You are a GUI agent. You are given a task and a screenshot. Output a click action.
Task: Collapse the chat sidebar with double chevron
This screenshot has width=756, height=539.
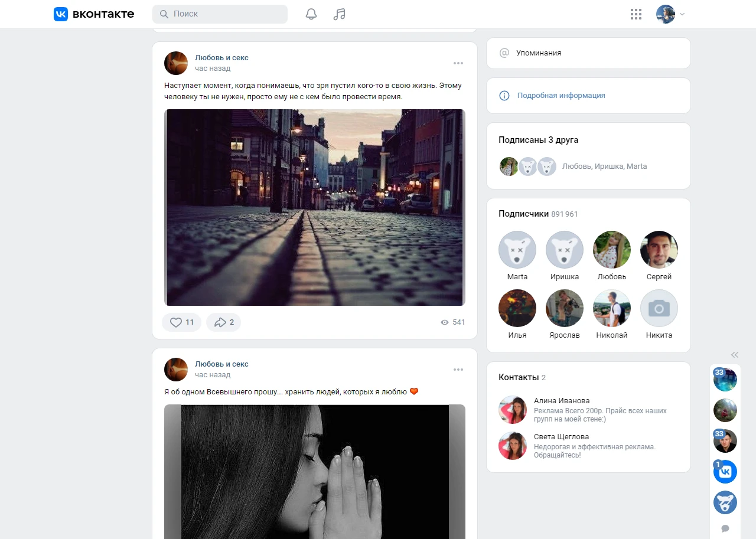click(735, 355)
